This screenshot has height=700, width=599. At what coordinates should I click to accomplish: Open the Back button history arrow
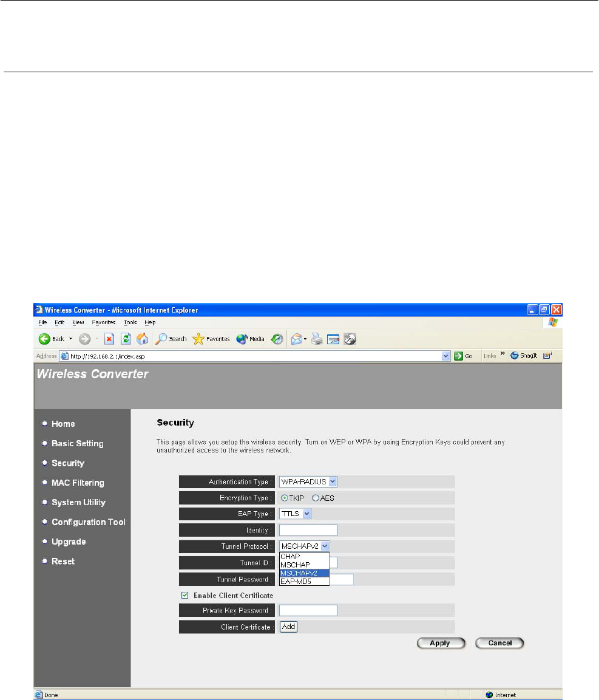point(70,339)
